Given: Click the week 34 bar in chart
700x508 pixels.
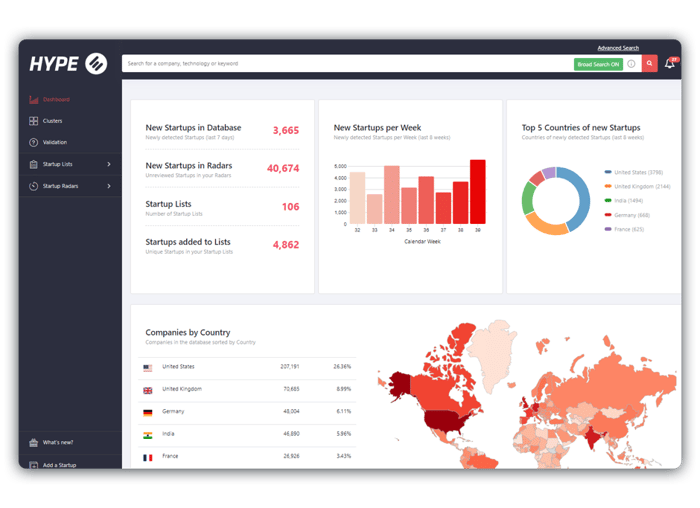Looking at the screenshot, I should click(392, 195).
